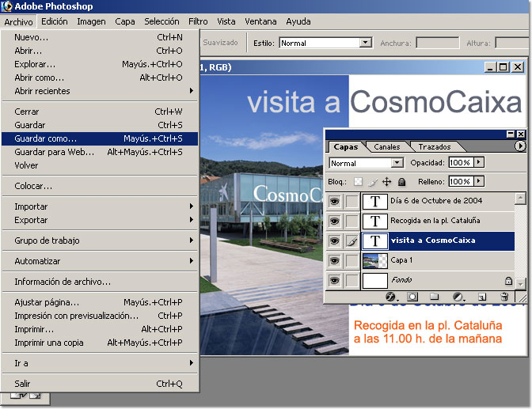Click the new layer icon

pos(481,297)
